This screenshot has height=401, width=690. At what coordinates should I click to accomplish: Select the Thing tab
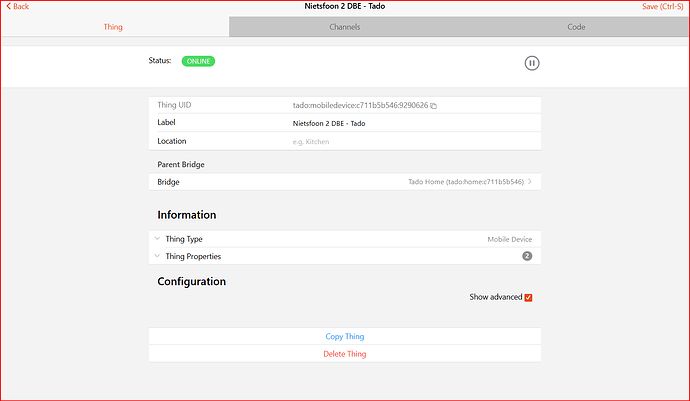point(113,27)
